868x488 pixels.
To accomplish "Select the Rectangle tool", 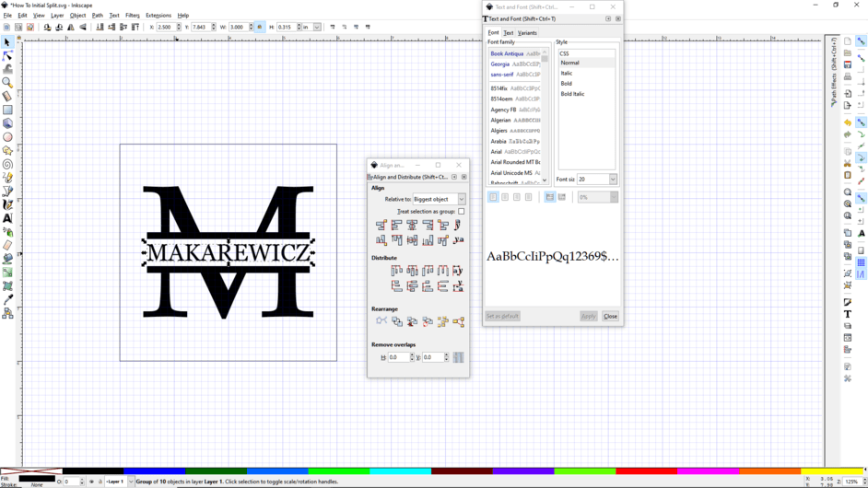I will pyautogui.click(x=7, y=110).
